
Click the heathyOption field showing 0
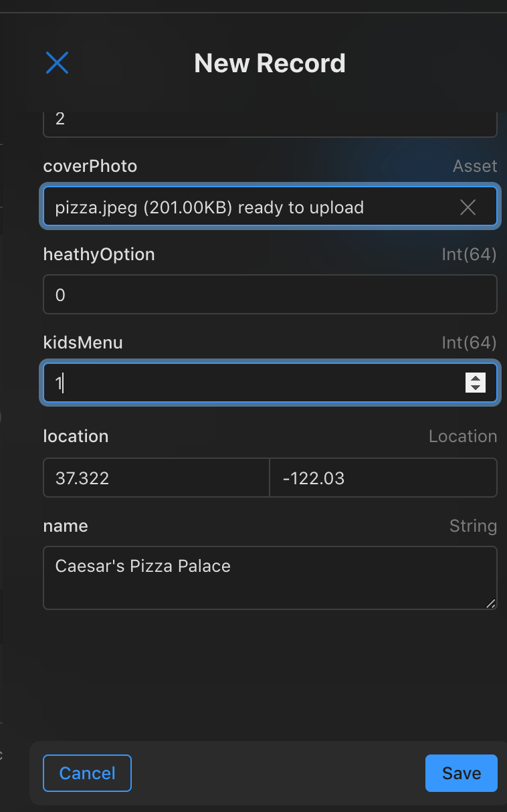(234, 294)
